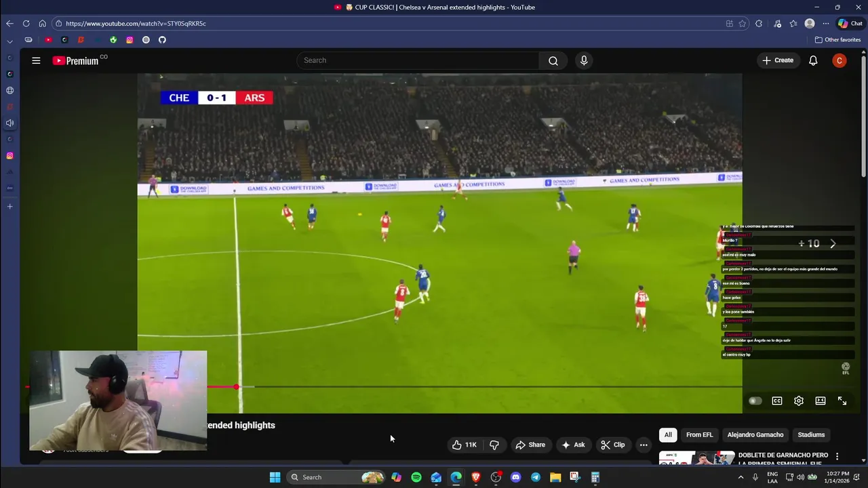Add this page to favorites (star icon)
Screen dimensions: 868x488
coord(743,23)
